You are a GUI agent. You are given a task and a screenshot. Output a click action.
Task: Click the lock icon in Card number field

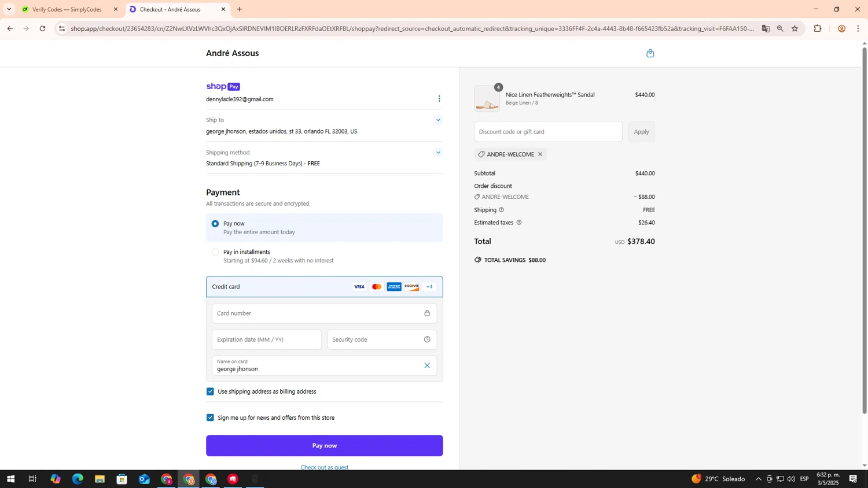427,313
